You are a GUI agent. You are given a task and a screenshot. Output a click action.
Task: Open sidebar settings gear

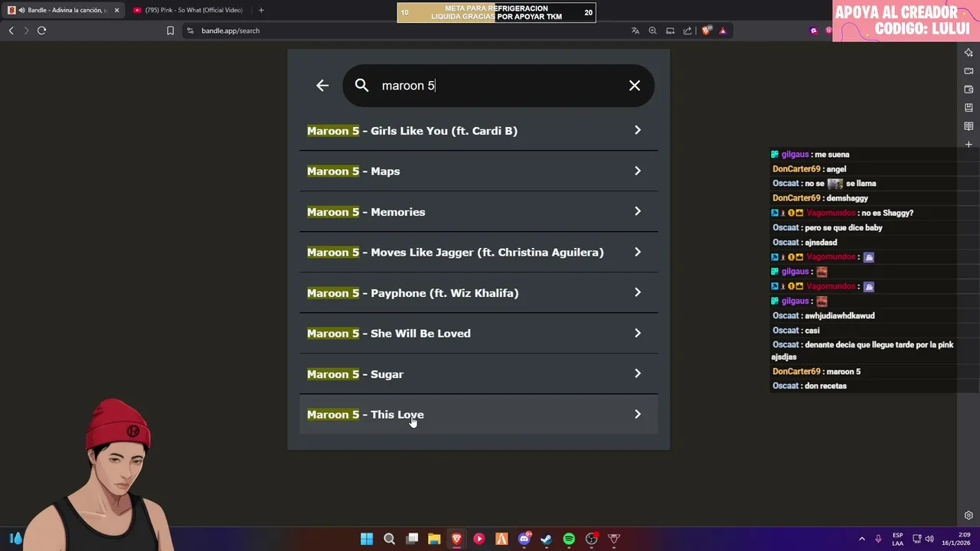(x=969, y=515)
